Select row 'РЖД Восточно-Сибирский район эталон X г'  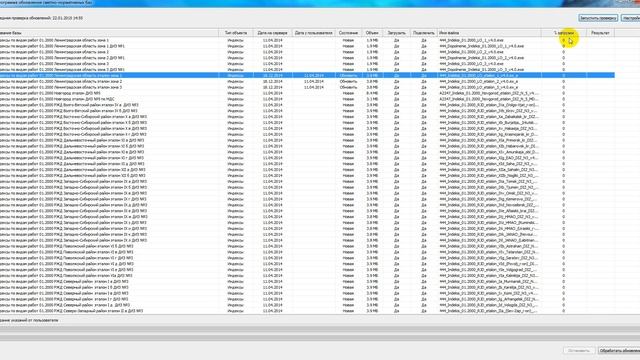click(307, 134)
